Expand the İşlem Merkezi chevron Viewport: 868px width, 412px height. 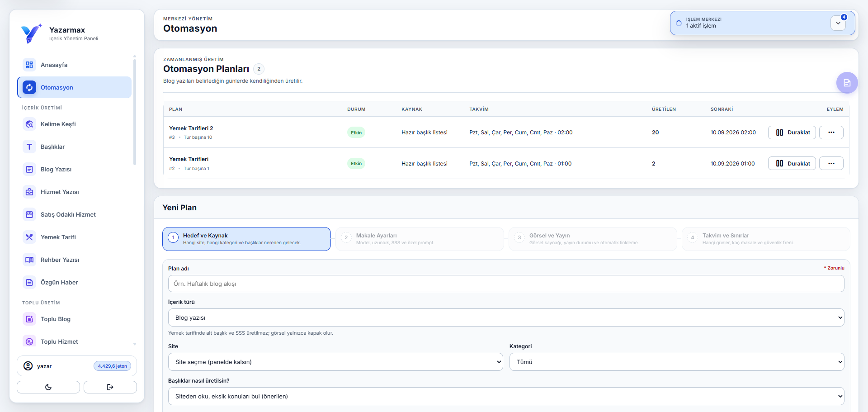click(838, 23)
